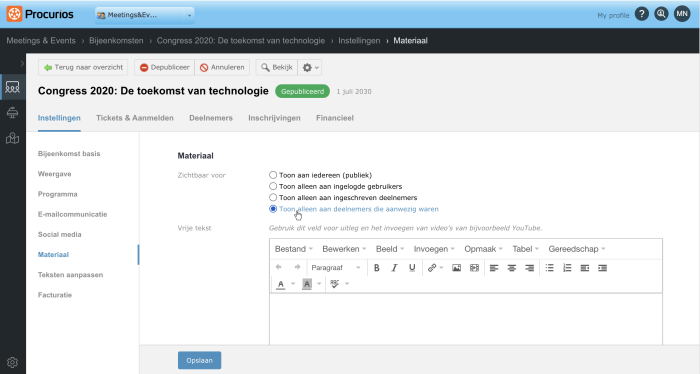Viewport: 700px width, 374px height.
Task: Apply the text color A button
Action: 280,284
